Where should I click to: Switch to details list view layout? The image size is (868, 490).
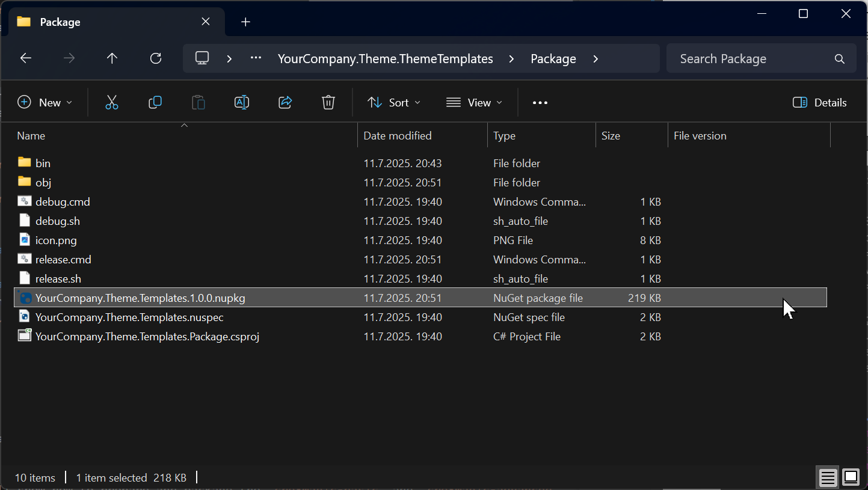click(828, 477)
